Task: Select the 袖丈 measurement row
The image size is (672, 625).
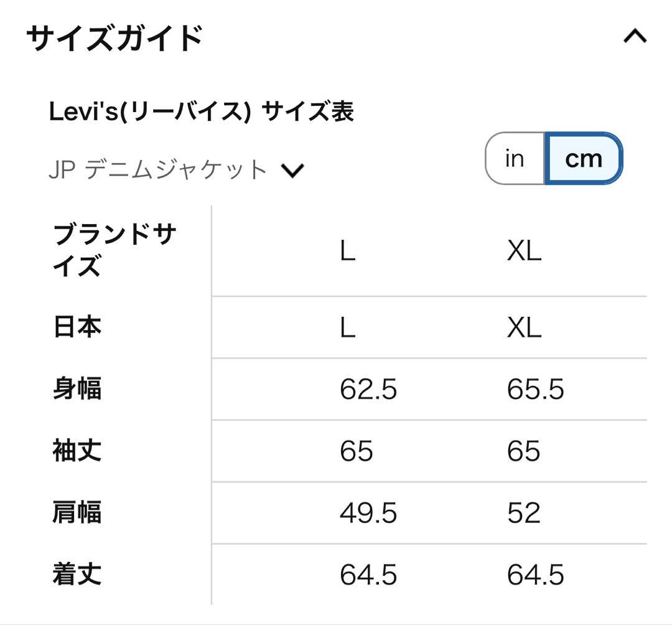Action: click(x=76, y=451)
